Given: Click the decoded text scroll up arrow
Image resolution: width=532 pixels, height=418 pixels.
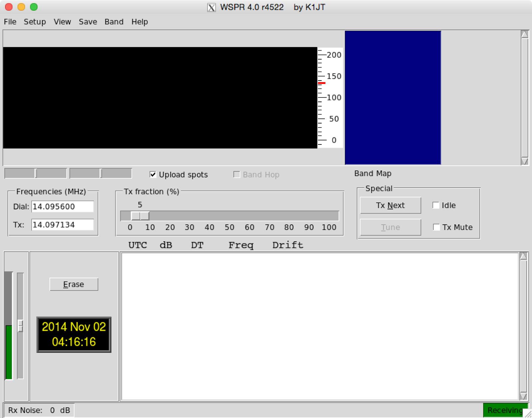Looking at the screenshot, I should pyautogui.click(x=523, y=256).
